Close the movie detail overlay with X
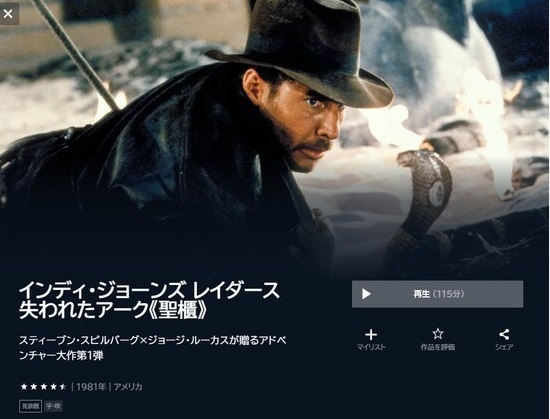The height and width of the screenshot is (419, 550). coord(8,13)
